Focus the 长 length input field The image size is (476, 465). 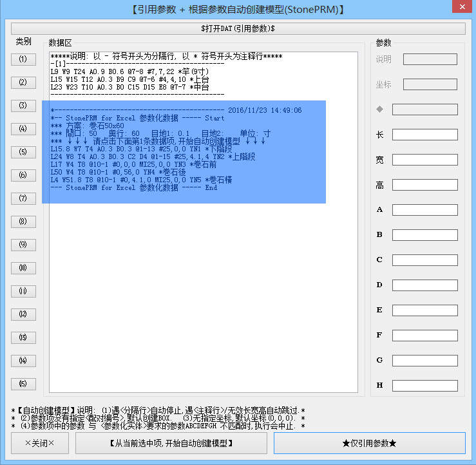(x=425, y=135)
